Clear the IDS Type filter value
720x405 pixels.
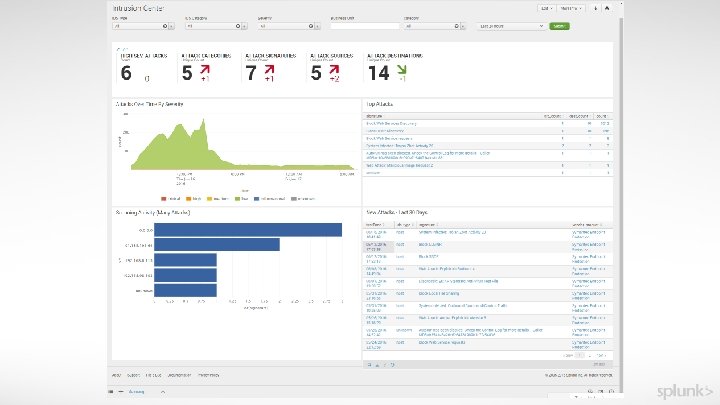165,26
